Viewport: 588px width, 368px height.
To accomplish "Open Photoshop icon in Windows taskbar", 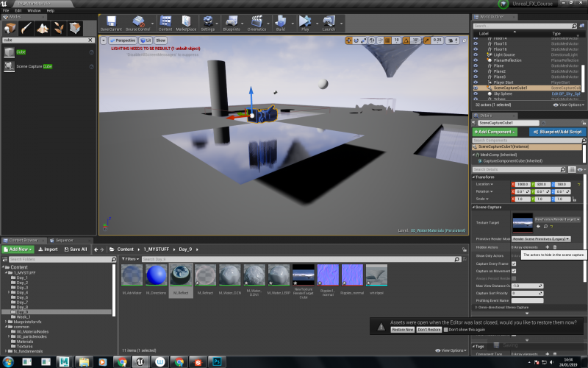I will 217,362.
